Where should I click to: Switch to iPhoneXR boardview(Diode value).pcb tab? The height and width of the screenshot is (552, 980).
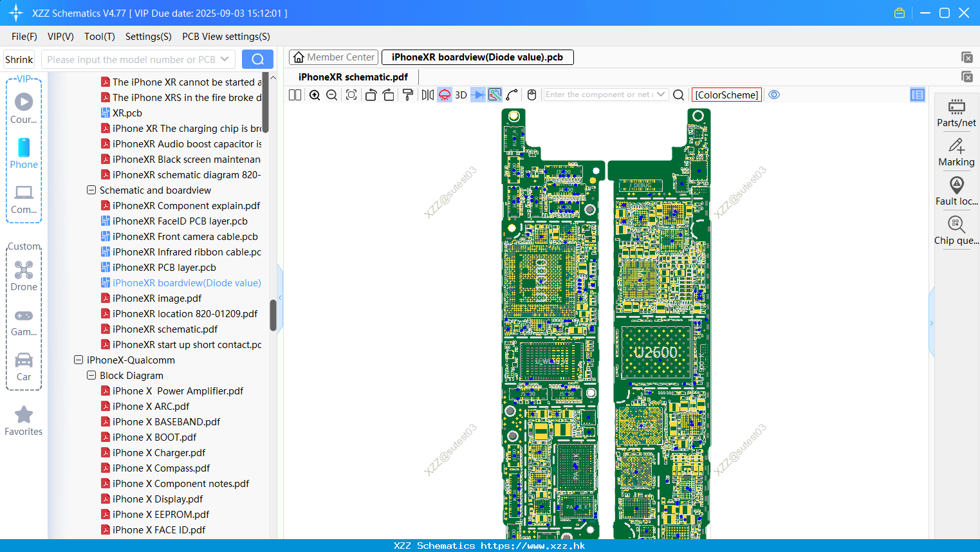[x=477, y=57]
